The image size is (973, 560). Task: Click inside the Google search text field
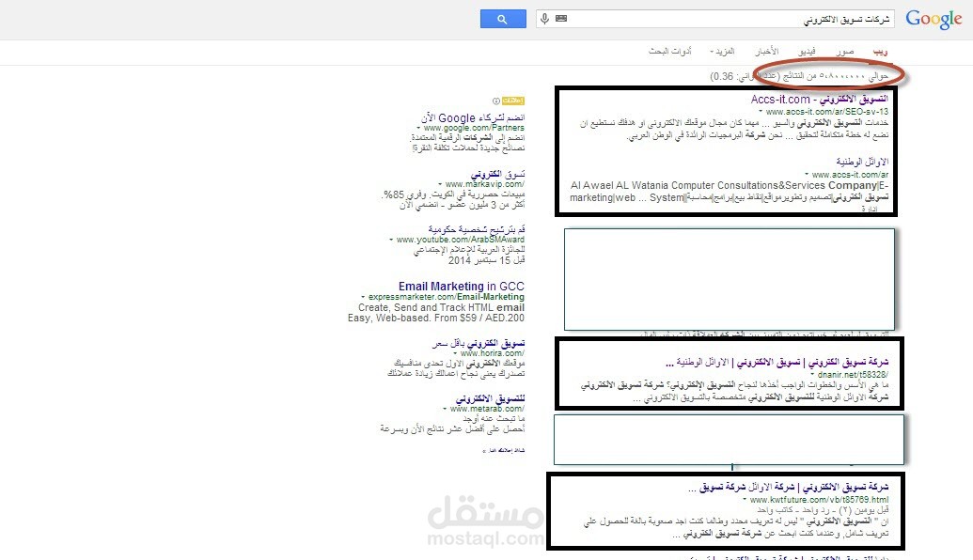point(714,19)
